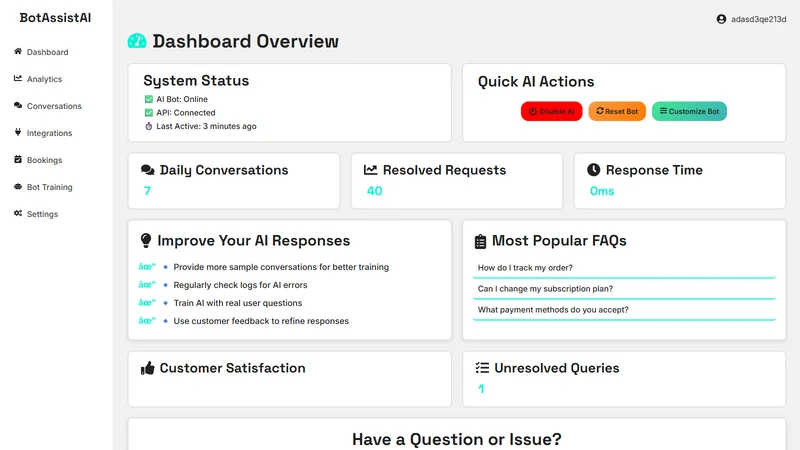The height and width of the screenshot is (450, 800).
Task: Click the green check beside API: Connected
Action: 148,112
